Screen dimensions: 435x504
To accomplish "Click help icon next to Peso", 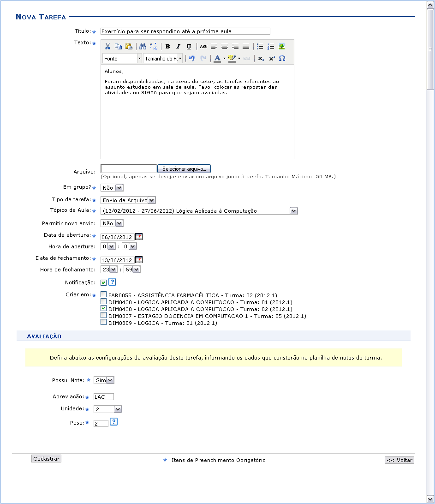I will (x=114, y=422).
